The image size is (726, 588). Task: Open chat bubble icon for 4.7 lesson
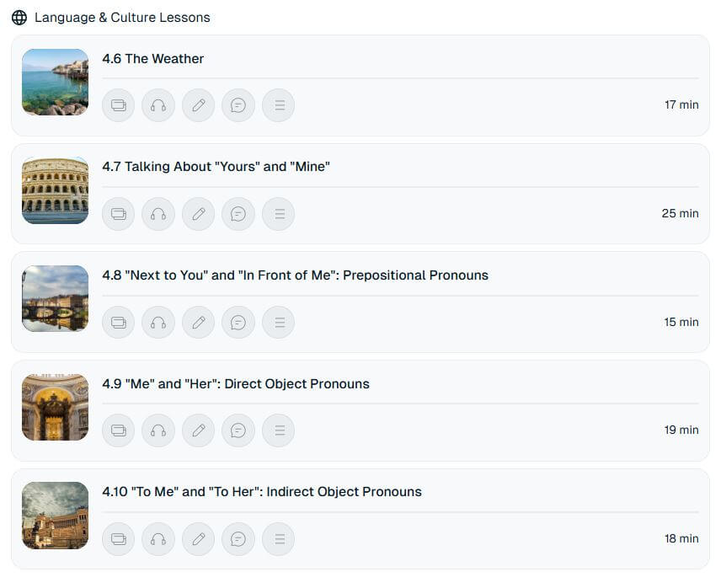pyautogui.click(x=238, y=214)
